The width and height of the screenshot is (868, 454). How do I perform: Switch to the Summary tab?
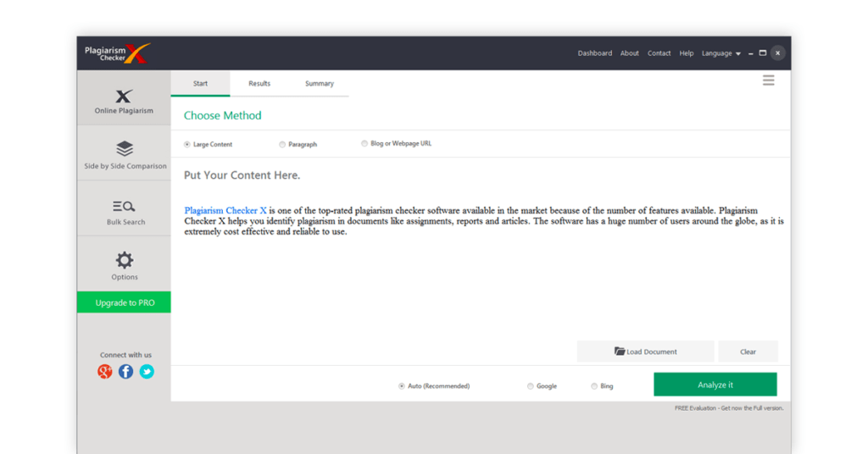320,84
